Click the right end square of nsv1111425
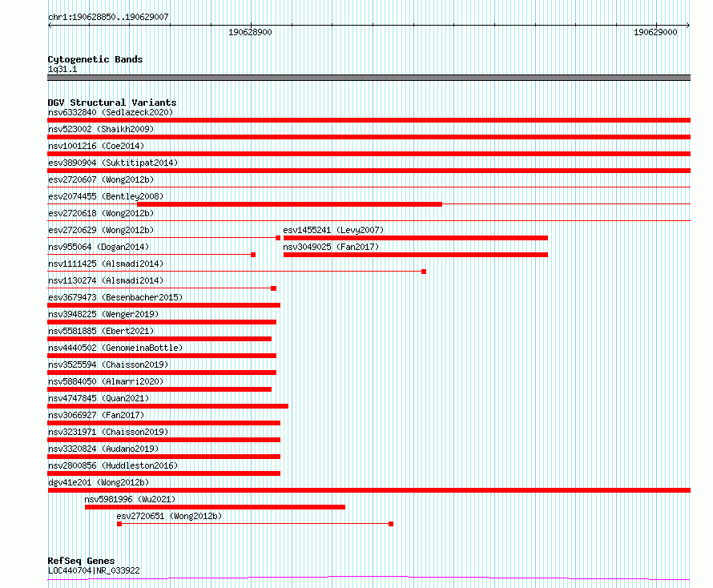 [x=424, y=272]
